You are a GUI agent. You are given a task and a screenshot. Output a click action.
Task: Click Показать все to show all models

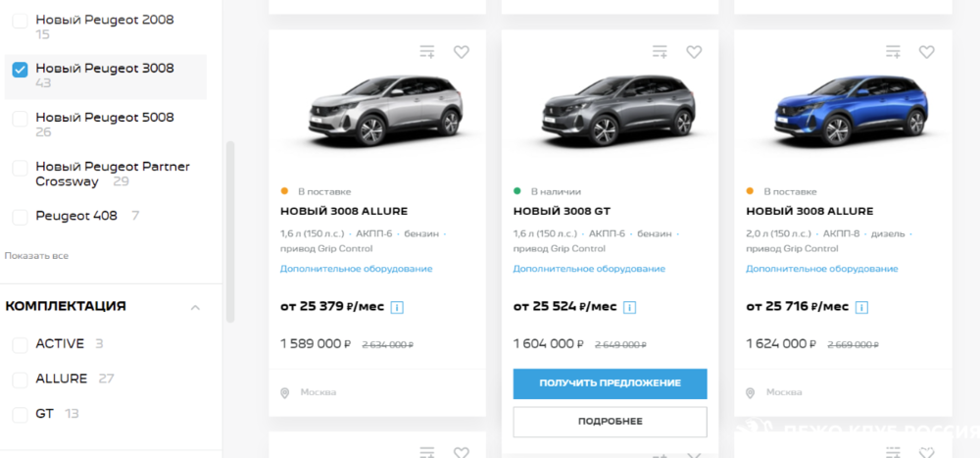[x=36, y=256]
